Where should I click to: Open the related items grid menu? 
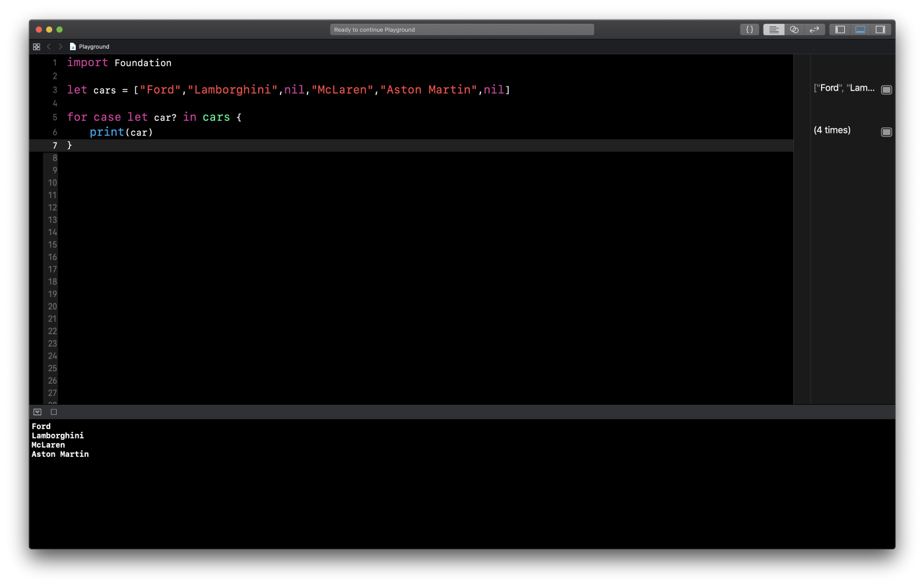click(36, 47)
